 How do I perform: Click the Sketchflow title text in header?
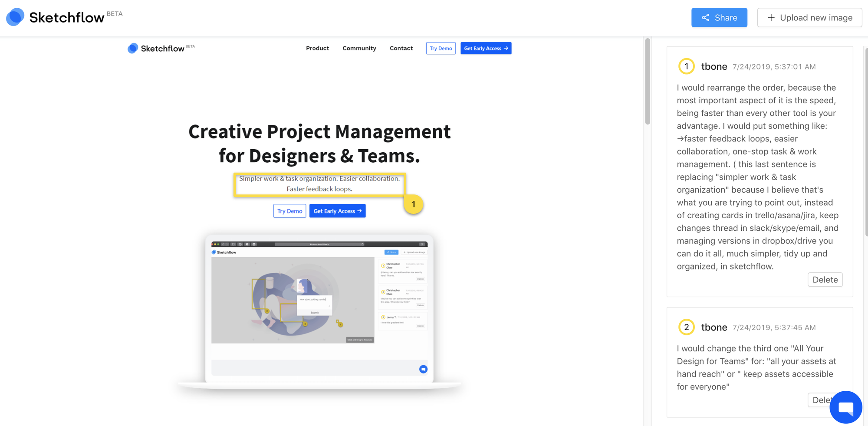(x=66, y=17)
